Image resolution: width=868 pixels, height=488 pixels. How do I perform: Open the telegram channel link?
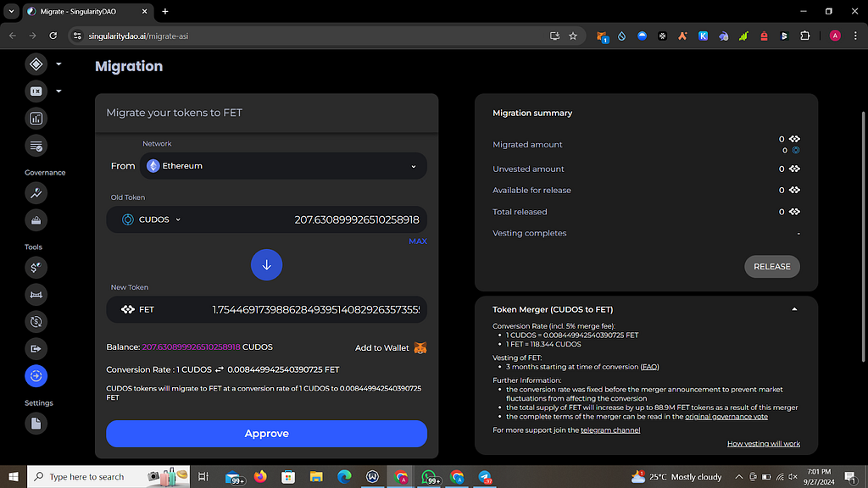[x=610, y=430]
